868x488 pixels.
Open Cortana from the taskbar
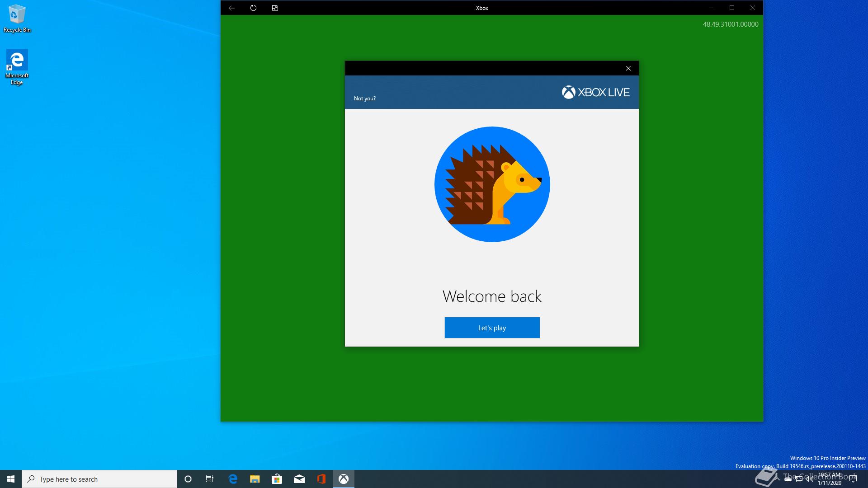[188, 479]
